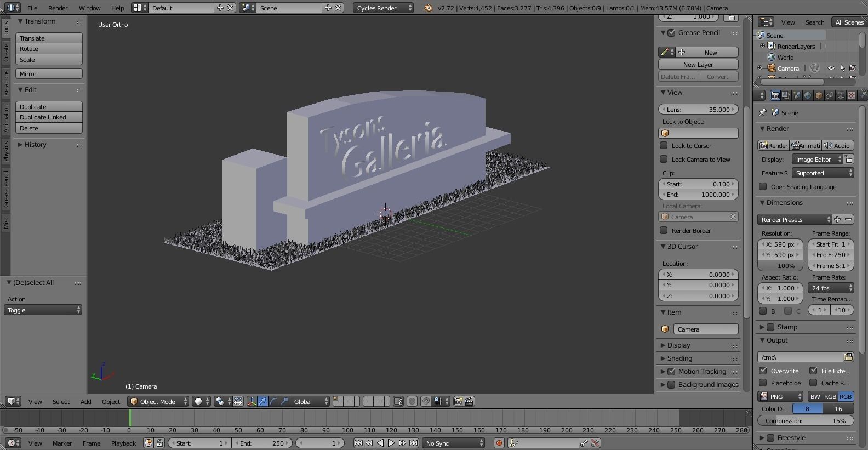
Task: Open the Render Layers properties tab icon
Action: pos(786,95)
